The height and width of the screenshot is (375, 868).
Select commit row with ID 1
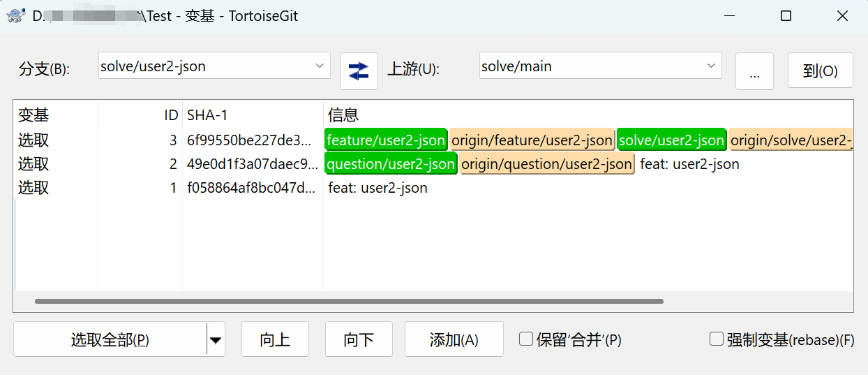click(x=433, y=188)
